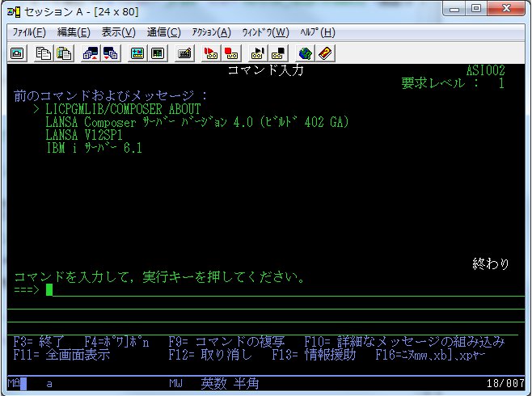Click the Paste clipboard toolbar icon
This screenshot has height=396, width=532.
62,53
